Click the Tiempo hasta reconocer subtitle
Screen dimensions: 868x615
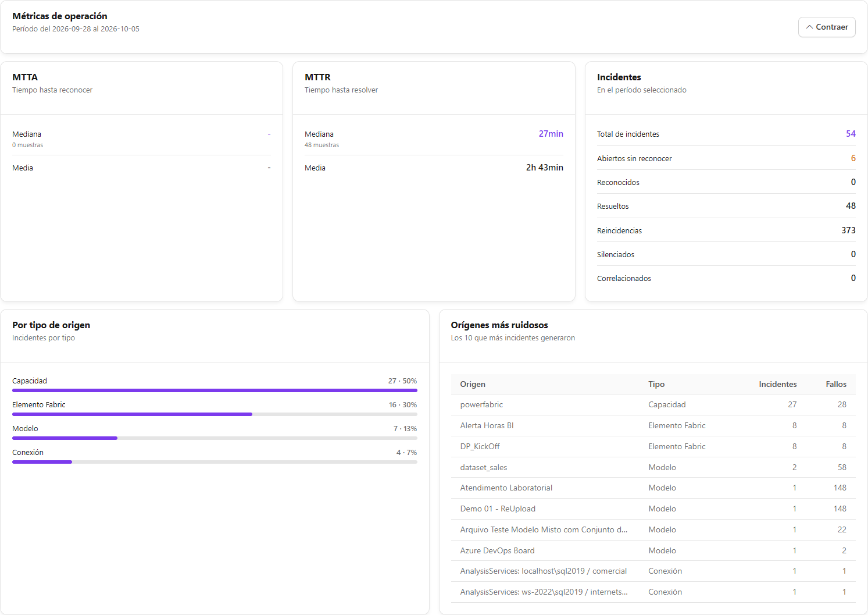click(52, 90)
